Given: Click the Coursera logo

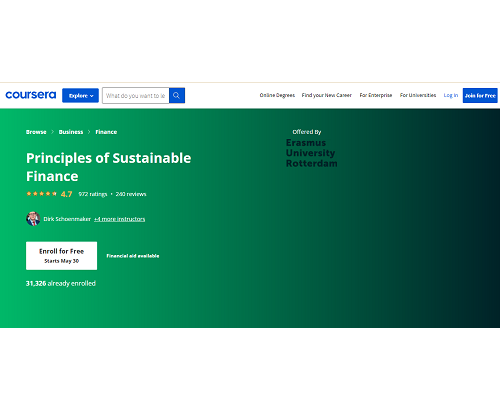Looking at the screenshot, I should pos(31,95).
